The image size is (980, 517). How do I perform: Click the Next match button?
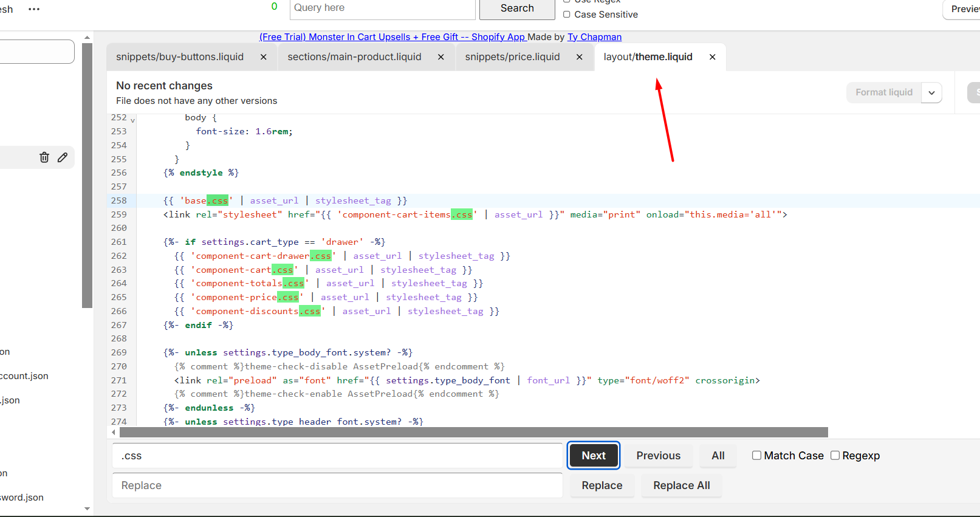point(594,456)
